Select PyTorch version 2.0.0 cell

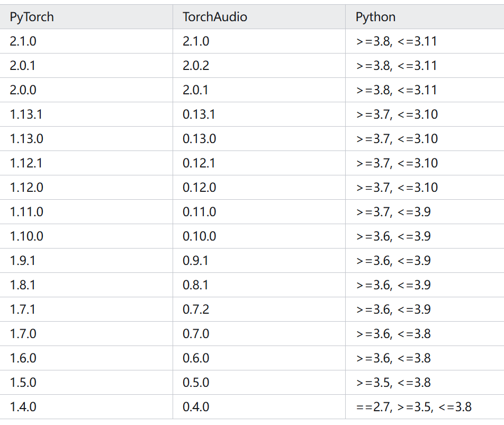click(x=86, y=90)
